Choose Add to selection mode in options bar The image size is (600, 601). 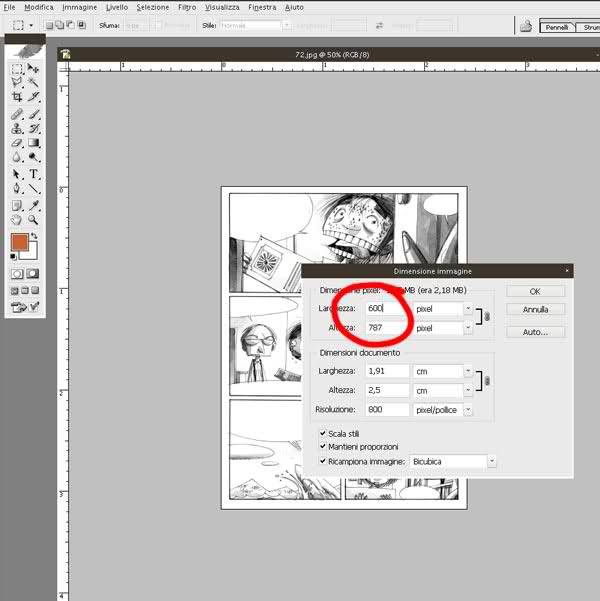[x=60, y=25]
